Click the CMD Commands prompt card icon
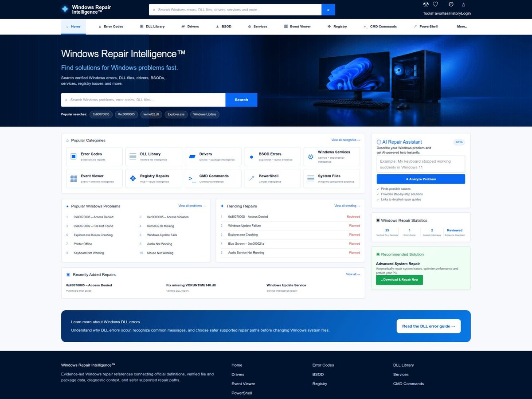Viewport: 532px width, 399px height. coord(192,179)
